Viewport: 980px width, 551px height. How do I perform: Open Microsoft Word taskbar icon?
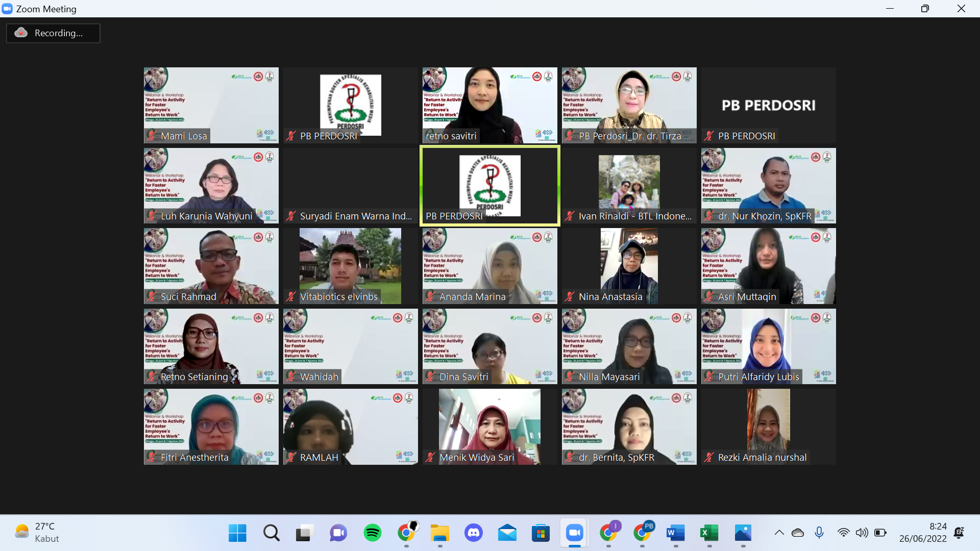[x=675, y=533]
